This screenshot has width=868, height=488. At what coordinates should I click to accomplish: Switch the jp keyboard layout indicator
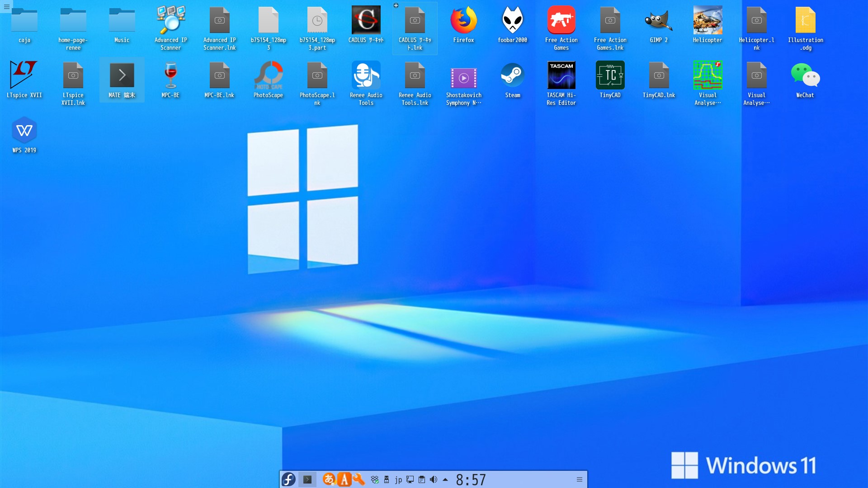pyautogui.click(x=398, y=480)
